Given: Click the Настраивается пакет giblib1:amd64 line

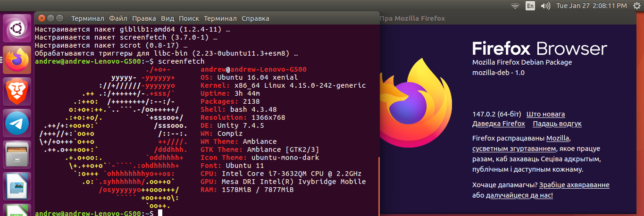Looking at the screenshot, I should [133, 29].
